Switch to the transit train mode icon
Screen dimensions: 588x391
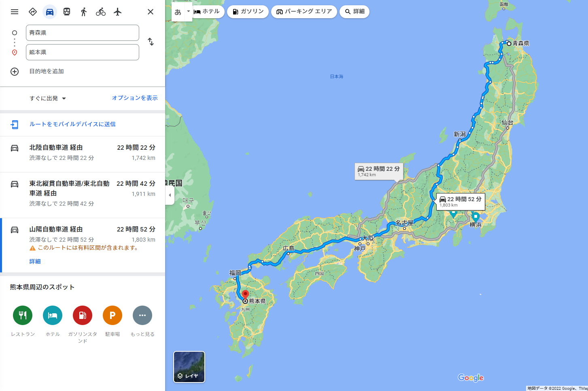[67, 12]
